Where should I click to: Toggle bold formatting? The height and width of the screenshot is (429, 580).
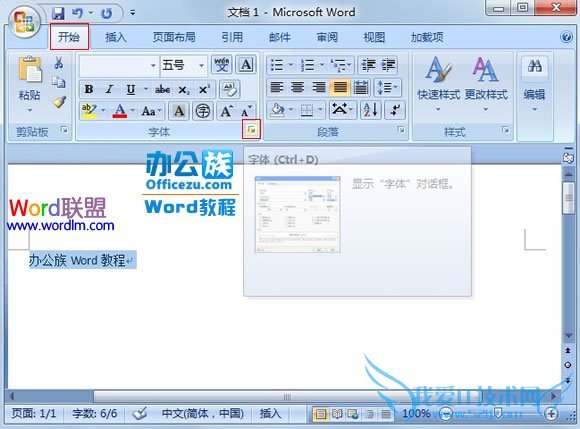(x=89, y=89)
